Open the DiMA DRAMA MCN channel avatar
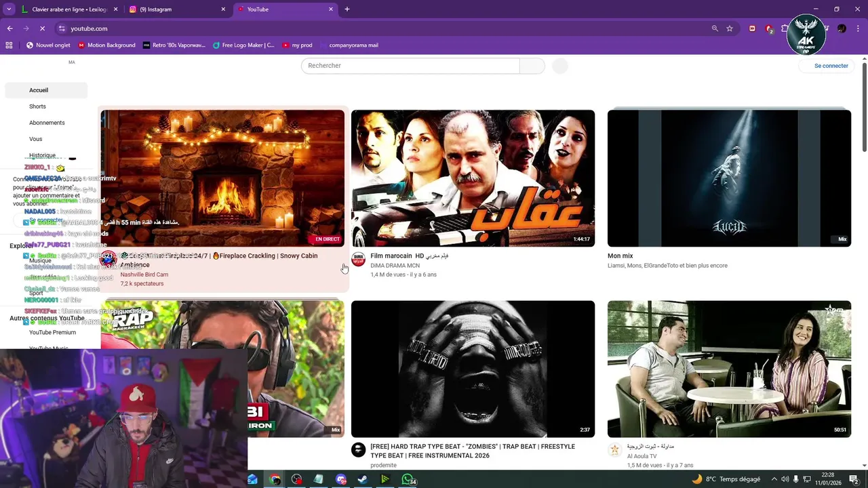Screen dimensions: 868x488 (358, 260)
